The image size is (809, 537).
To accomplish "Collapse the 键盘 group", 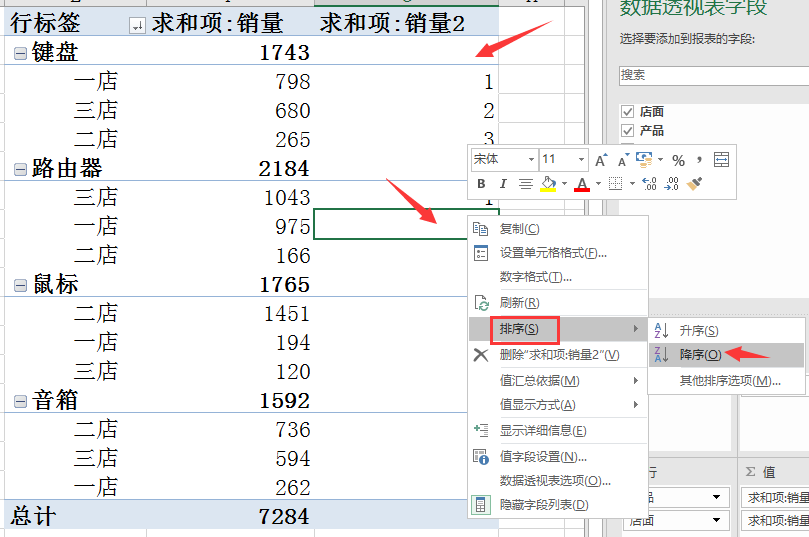I will (x=20, y=54).
